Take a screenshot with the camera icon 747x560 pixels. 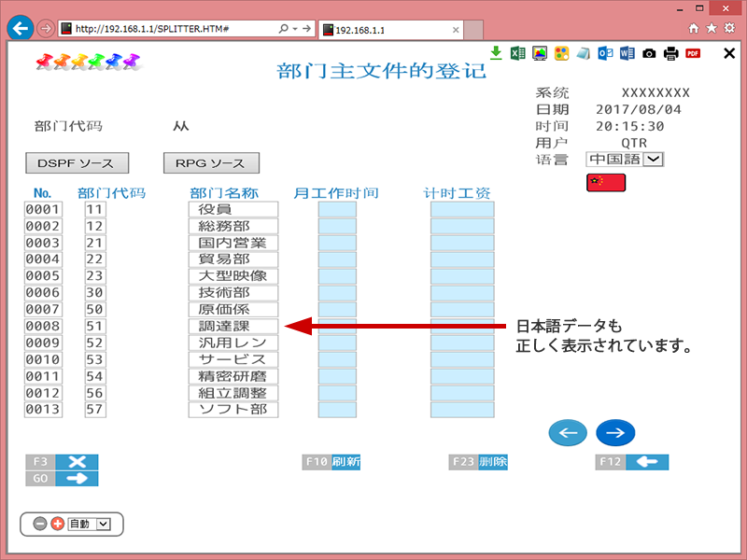click(x=649, y=54)
